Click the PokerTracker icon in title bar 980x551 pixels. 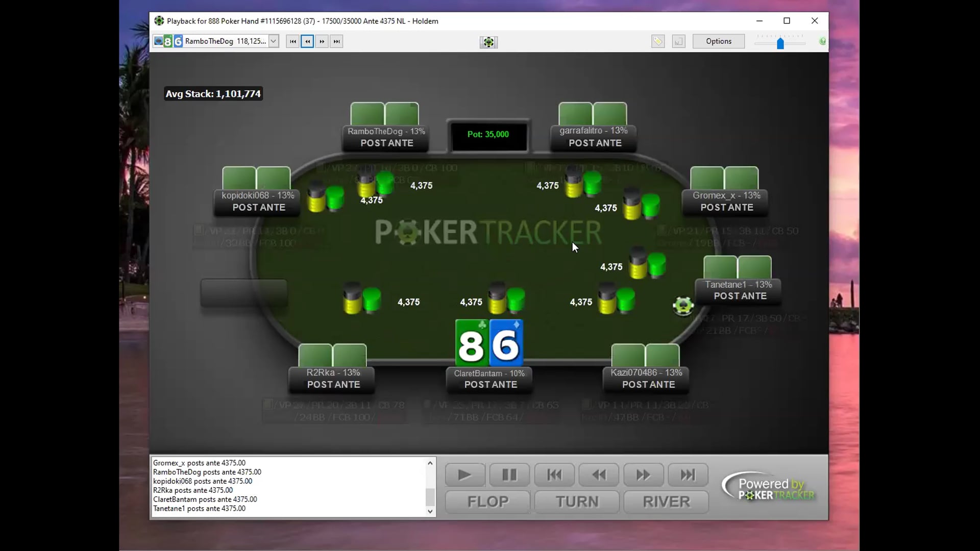click(159, 21)
